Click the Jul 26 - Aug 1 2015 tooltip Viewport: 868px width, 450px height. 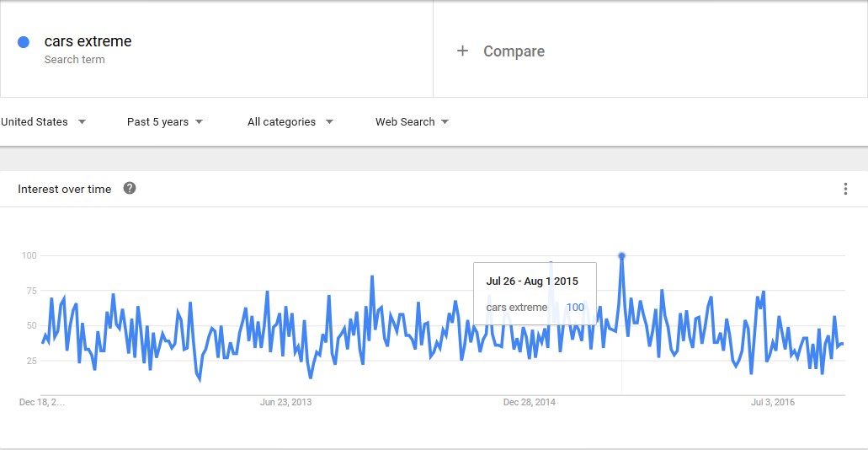(532, 281)
